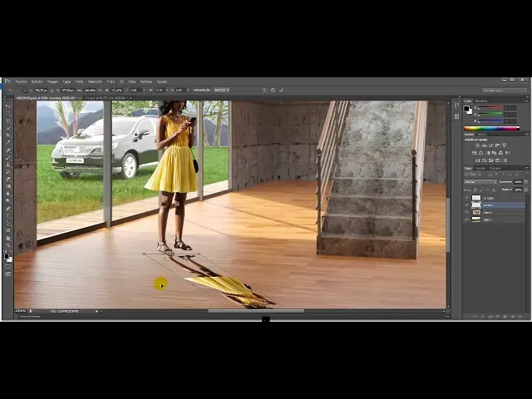Switch to the Muestras panel tab
The width and height of the screenshot is (532, 399).
pos(483,101)
